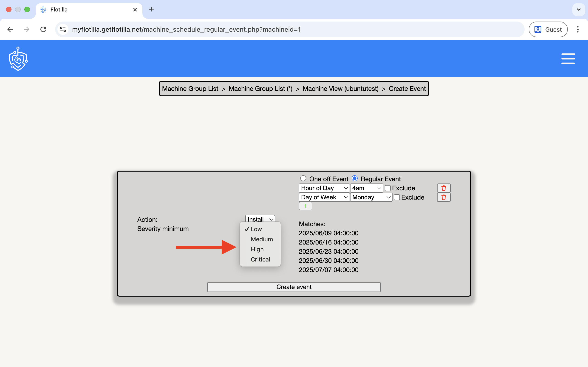
Task: Open the 4am time dropdown
Action: pyautogui.click(x=366, y=188)
